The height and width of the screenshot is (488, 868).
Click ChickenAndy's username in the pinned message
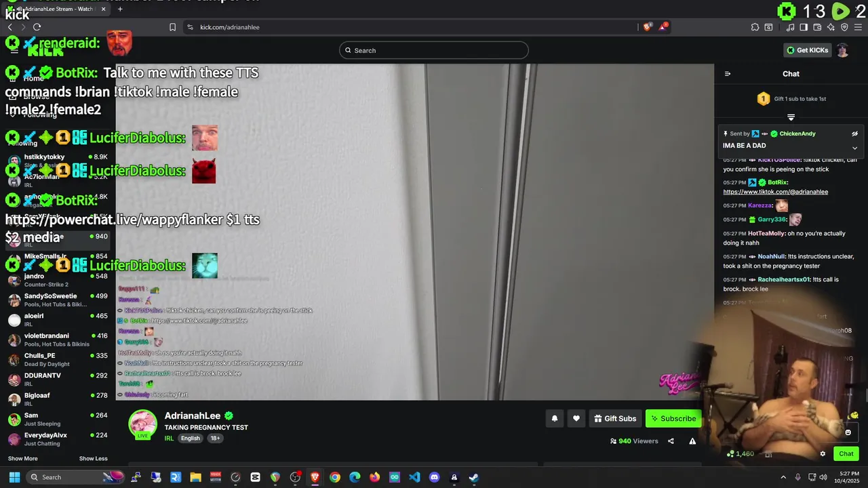(x=797, y=134)
